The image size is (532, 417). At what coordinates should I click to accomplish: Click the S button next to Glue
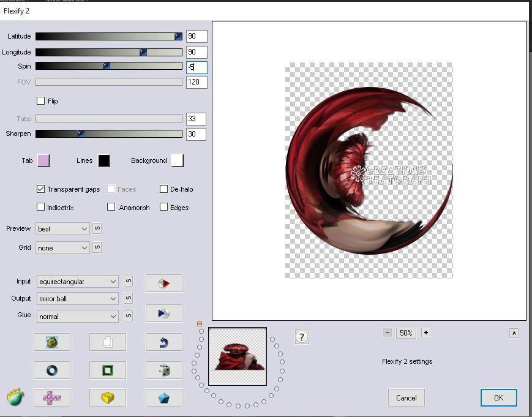(128, 316)
